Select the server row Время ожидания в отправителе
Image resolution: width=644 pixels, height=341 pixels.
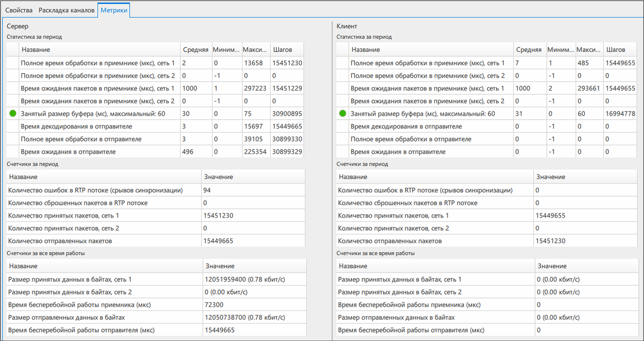coord(155,152)
